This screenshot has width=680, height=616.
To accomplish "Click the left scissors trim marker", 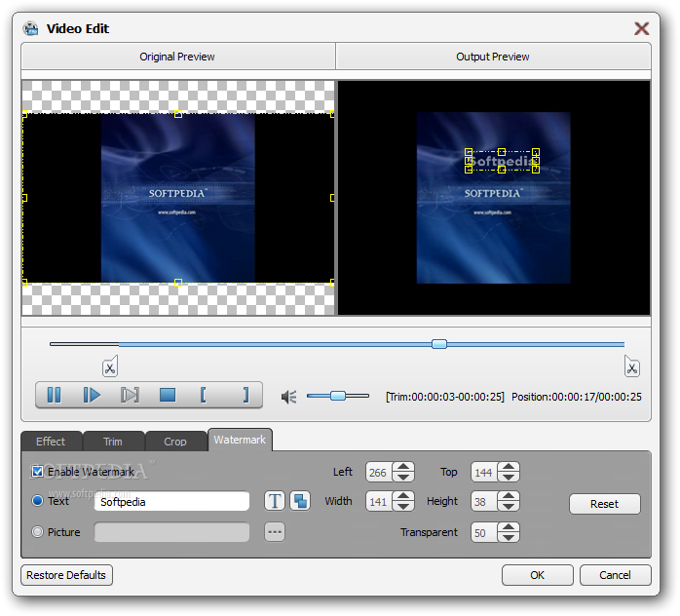I will [110, 367].
